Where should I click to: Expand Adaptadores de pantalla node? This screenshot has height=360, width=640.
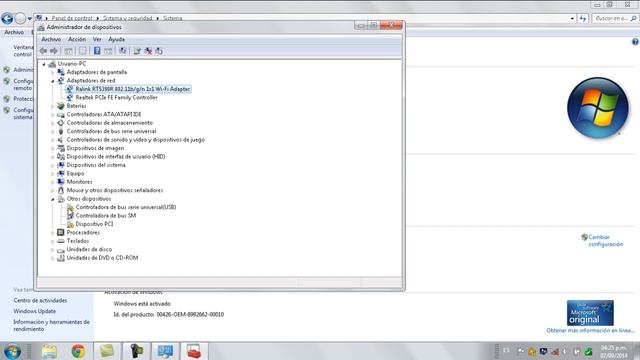53,72
